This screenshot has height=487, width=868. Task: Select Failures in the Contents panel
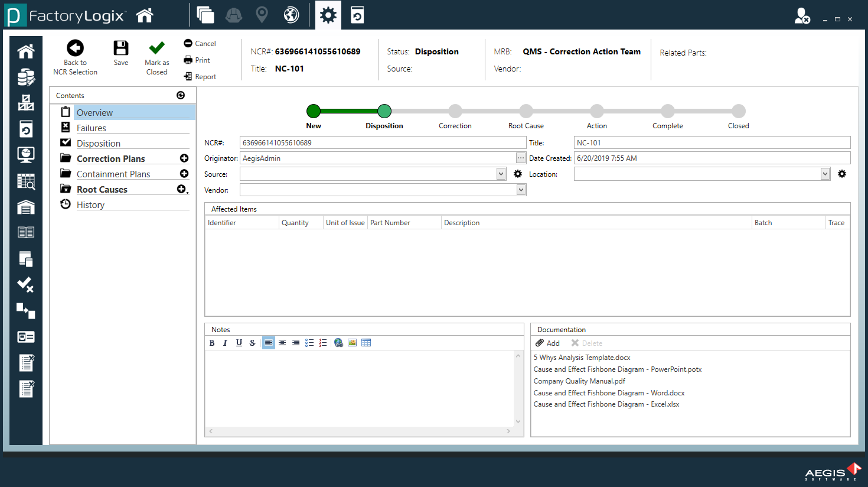92,128
